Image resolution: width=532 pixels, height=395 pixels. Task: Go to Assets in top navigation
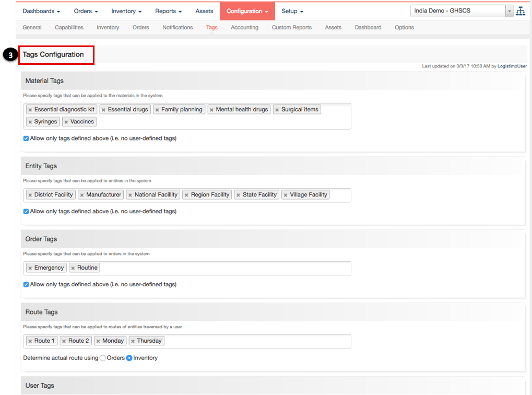click(204, 11)
